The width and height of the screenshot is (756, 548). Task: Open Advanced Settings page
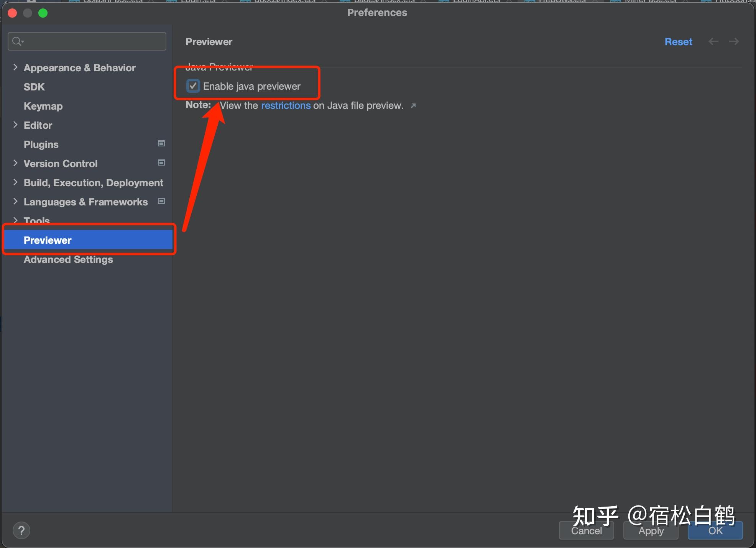click(x=68, y=259)
